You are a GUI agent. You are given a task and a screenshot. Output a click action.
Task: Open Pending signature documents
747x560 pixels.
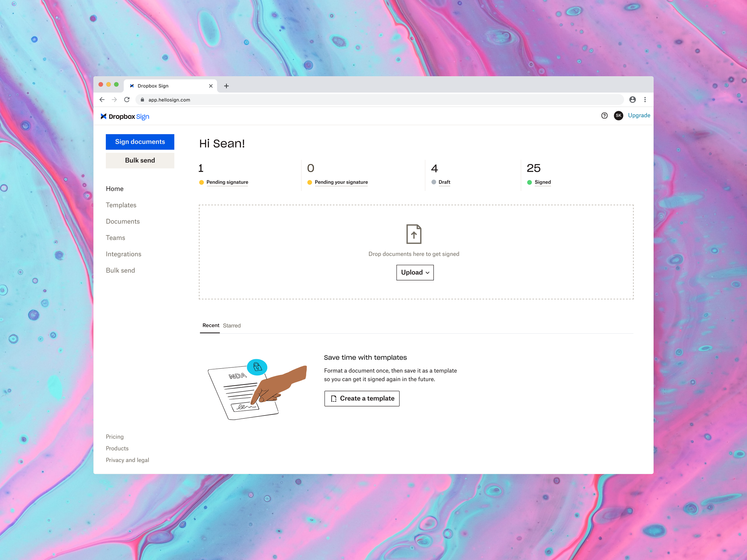[227, 182]
